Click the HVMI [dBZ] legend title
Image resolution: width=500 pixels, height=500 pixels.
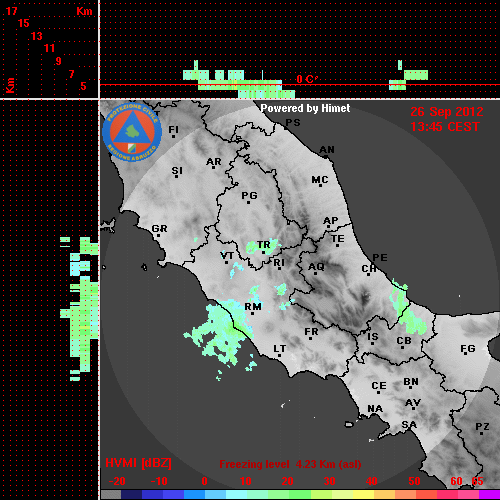pyautogui.click(x=138, y=463)
